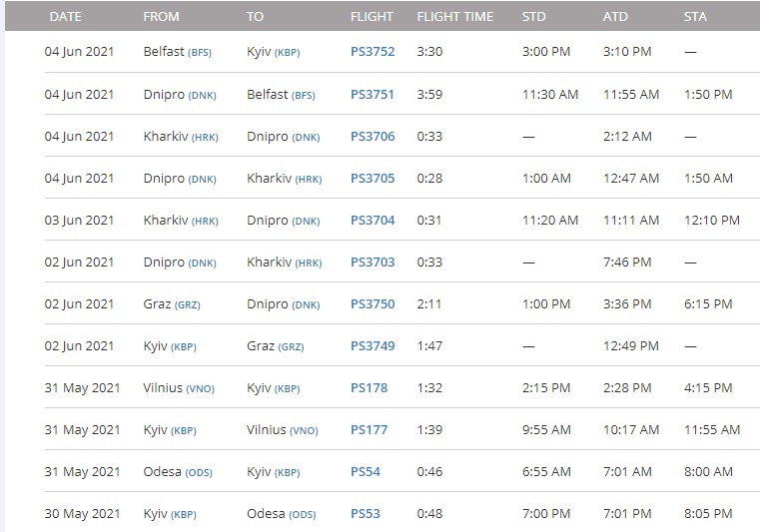Click the STA column header
Screen dimensions: 760x532
tap(695, 17)
